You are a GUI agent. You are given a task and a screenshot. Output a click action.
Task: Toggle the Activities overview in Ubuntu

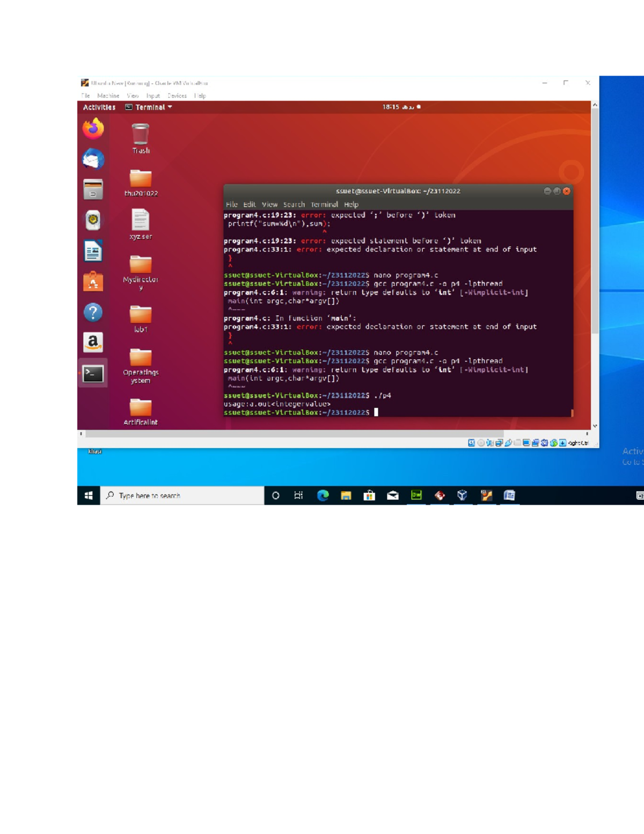tap(99, 107)
